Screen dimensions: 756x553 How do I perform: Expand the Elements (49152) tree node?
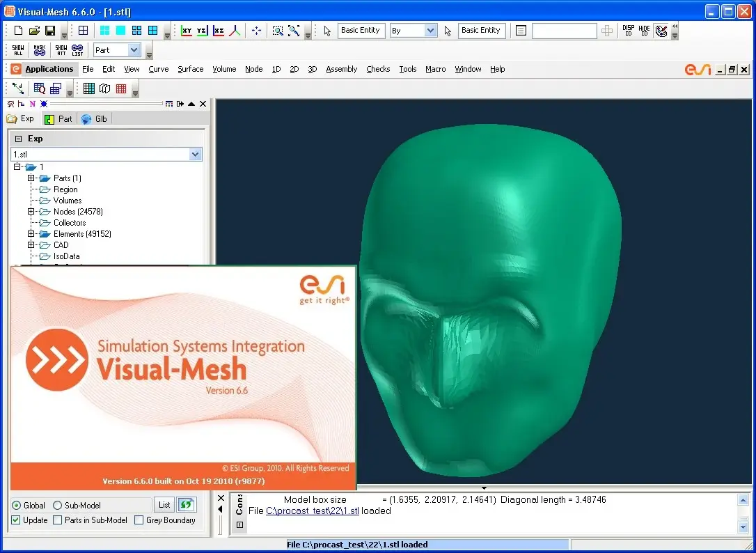31,233
